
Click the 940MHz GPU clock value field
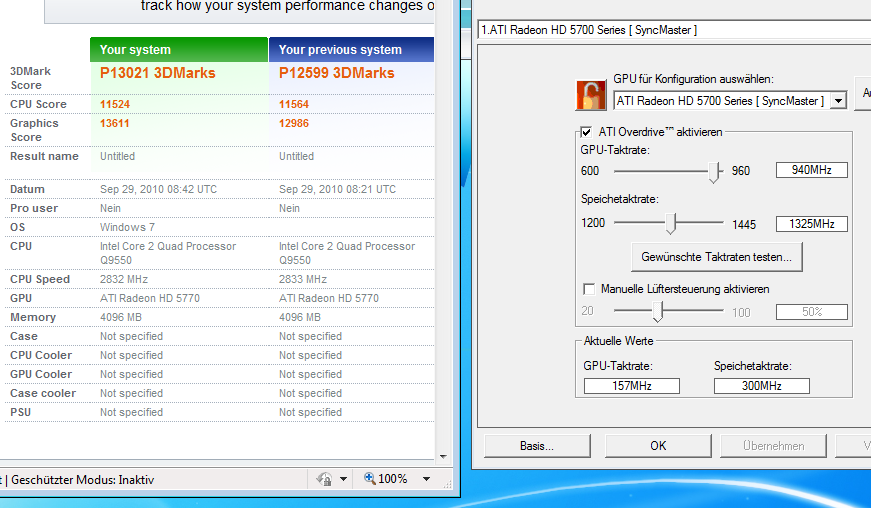tap(812, 170)
